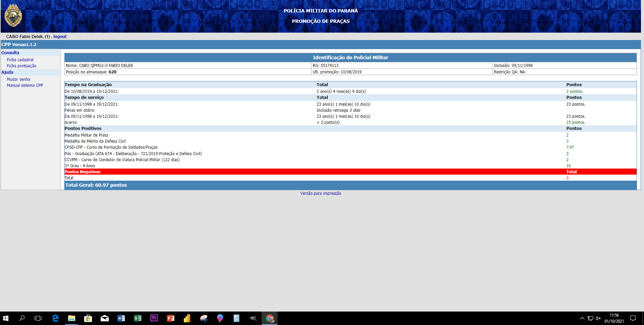The width and height of the screenshot is (644, 325).
Task: Open Power BI from the taskbar
Action: coord(187,318)
